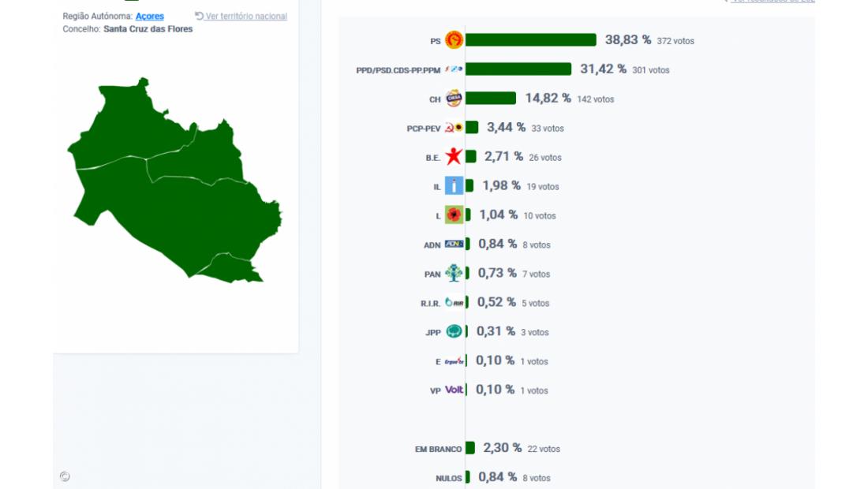
Task: Click the copyright symbol below the map
Action: click(65, 476)
